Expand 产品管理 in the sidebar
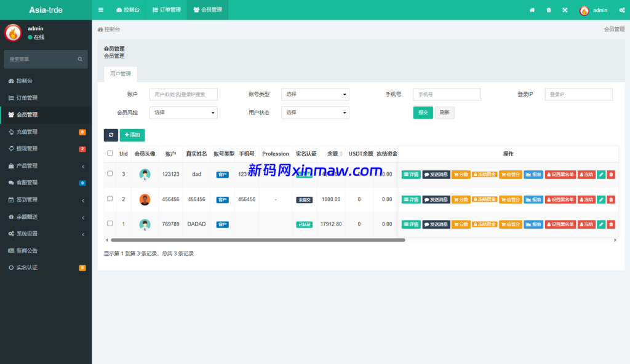The image size is (630, 364). click(x=46, y=165)
